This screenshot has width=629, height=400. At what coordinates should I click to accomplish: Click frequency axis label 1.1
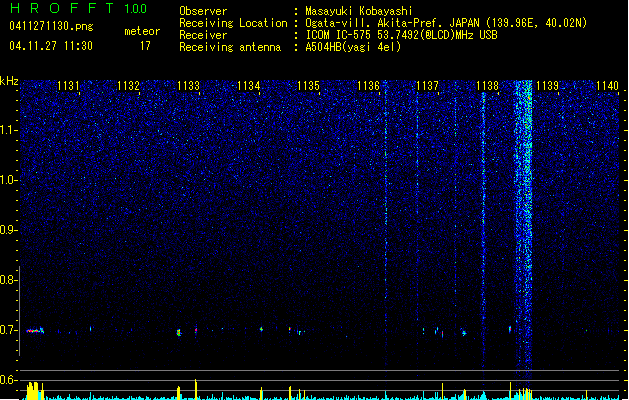point(8,130)
